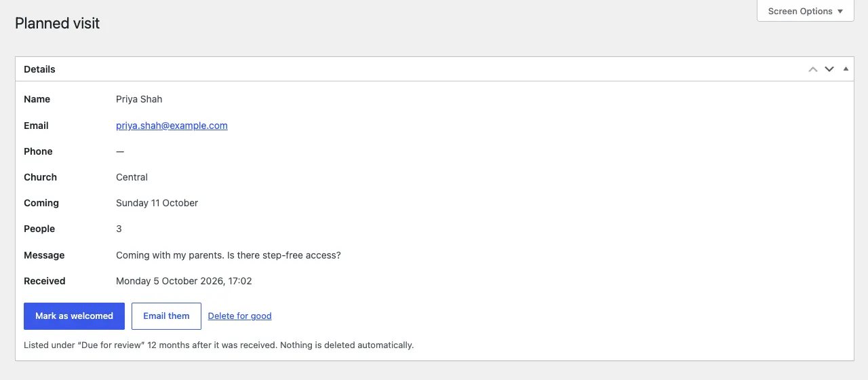
Task: Click the Name field label
Action: coord(37,99)
